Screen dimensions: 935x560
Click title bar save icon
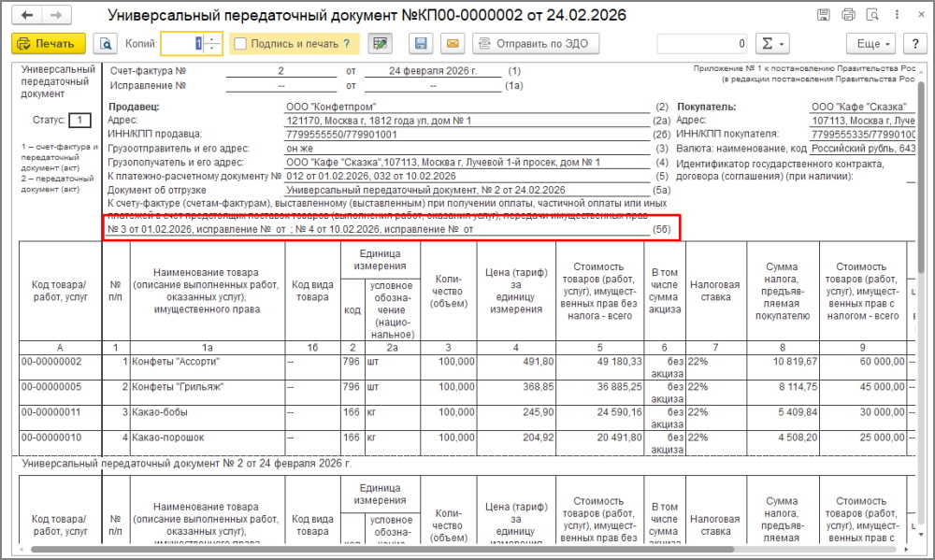coord(823,16)
